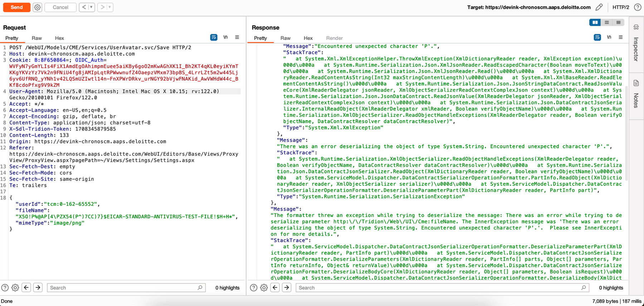Jump to previous response search match
The height and width of the screenshot is (306, 644).
coord(275,287)
